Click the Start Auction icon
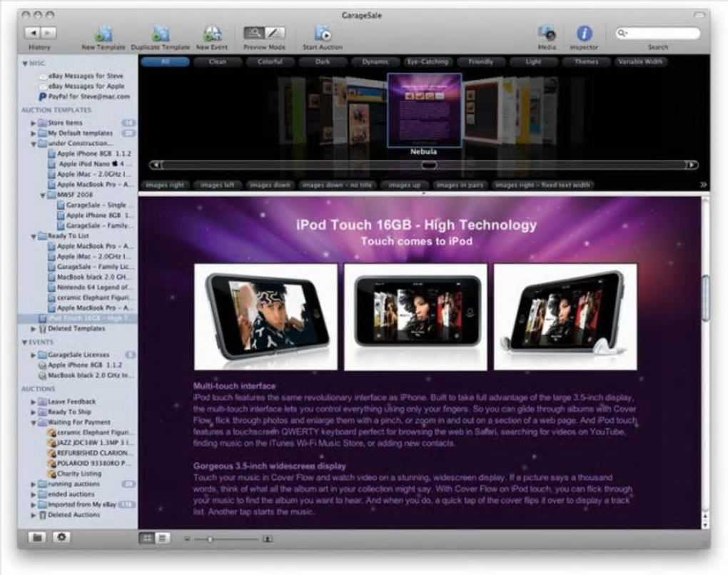The width and height of the screenshot is (728, 575). (323, 34)
